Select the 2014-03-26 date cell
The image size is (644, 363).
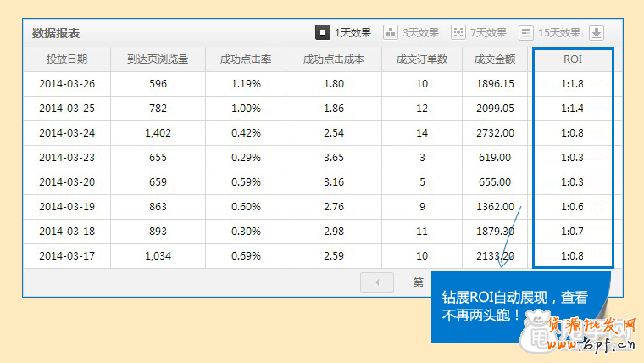pos(67,84)
